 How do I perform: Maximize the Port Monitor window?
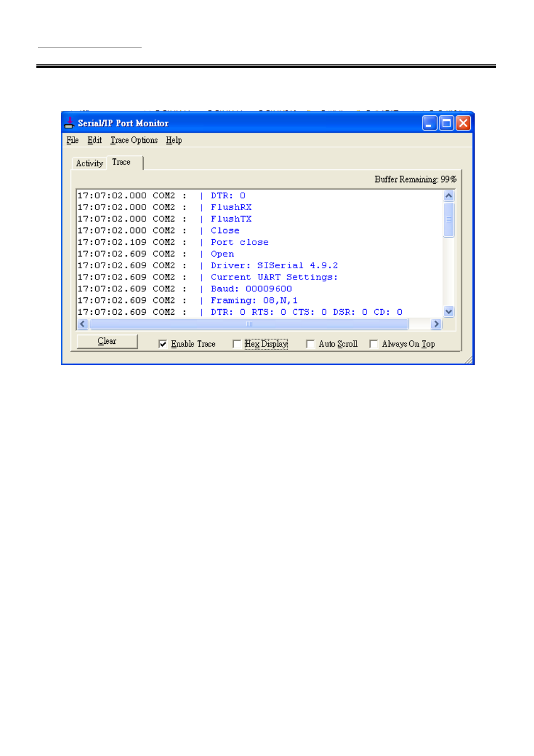pos(446,123)
